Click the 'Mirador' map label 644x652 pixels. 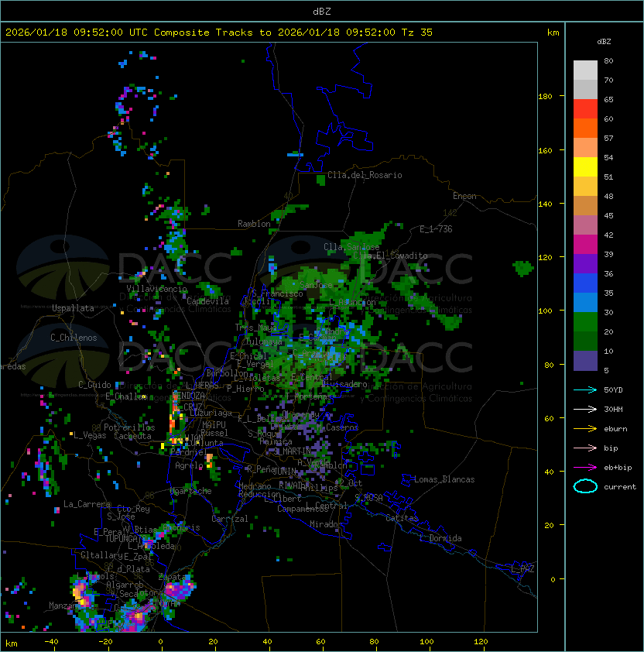click(326, 524)
